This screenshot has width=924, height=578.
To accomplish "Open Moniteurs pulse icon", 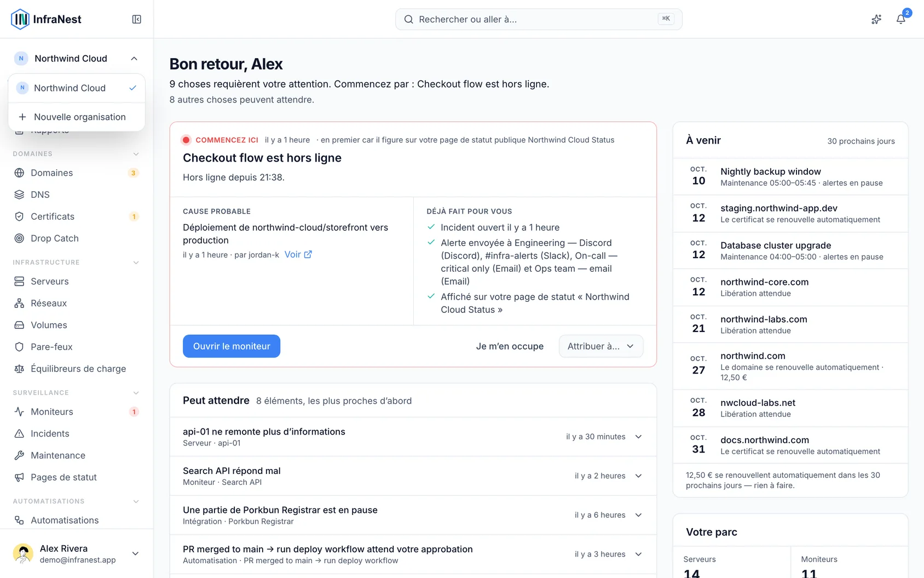I will [x=19, y=411].
